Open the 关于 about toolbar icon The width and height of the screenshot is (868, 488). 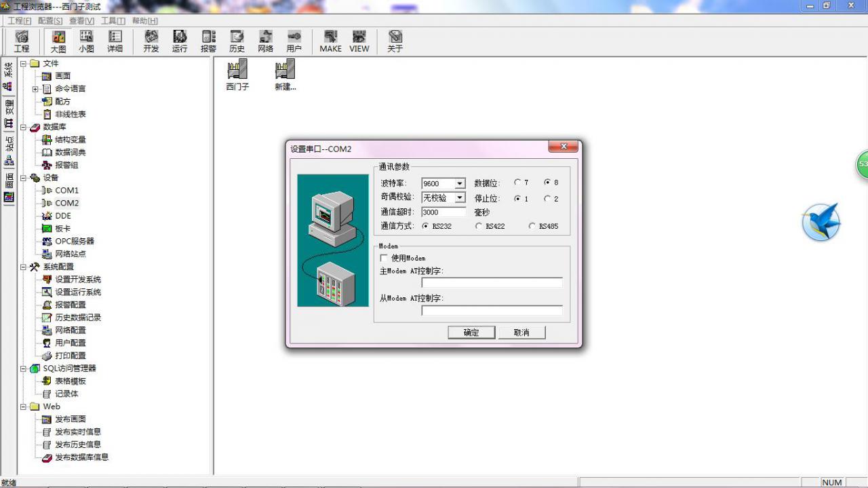pos(395,41)
